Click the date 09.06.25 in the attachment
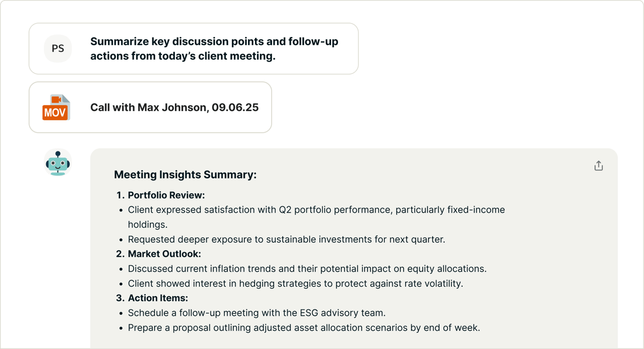 (235, 107)
